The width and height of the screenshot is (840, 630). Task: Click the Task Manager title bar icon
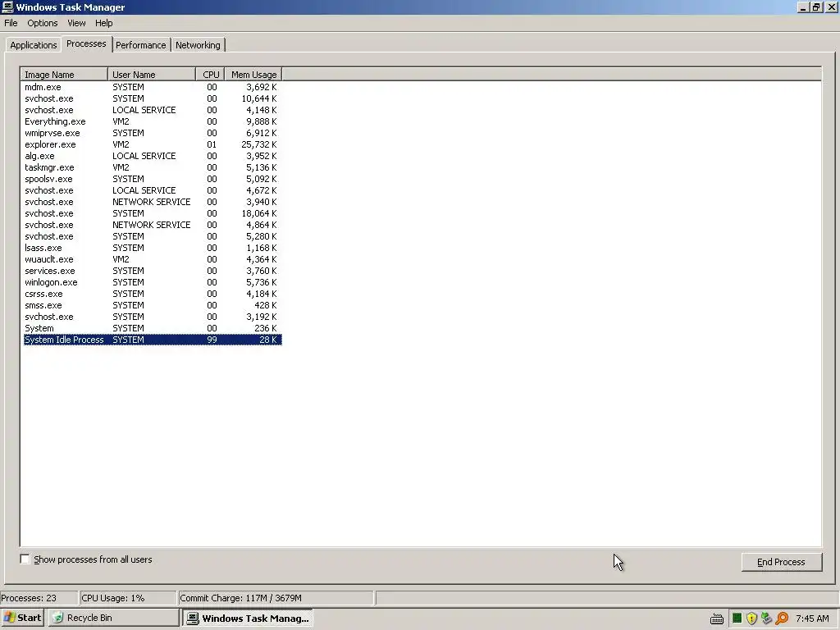(7, 7)
